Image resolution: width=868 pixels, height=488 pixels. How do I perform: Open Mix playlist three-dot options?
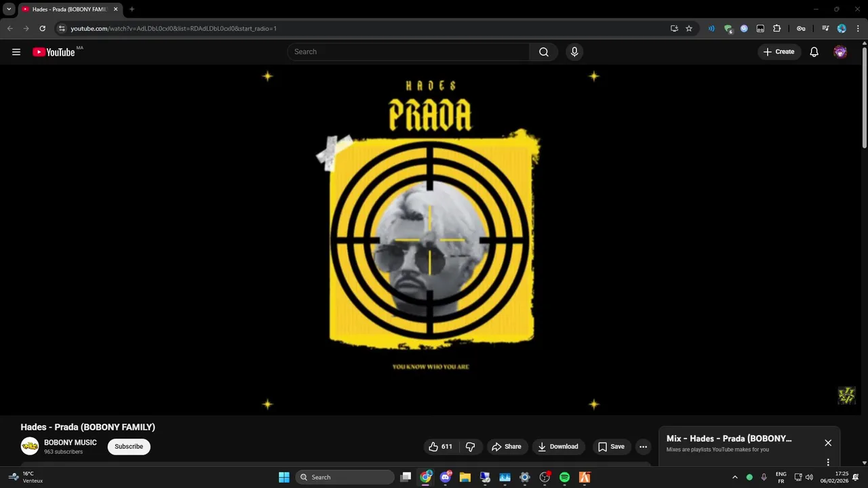click(828, 462)
